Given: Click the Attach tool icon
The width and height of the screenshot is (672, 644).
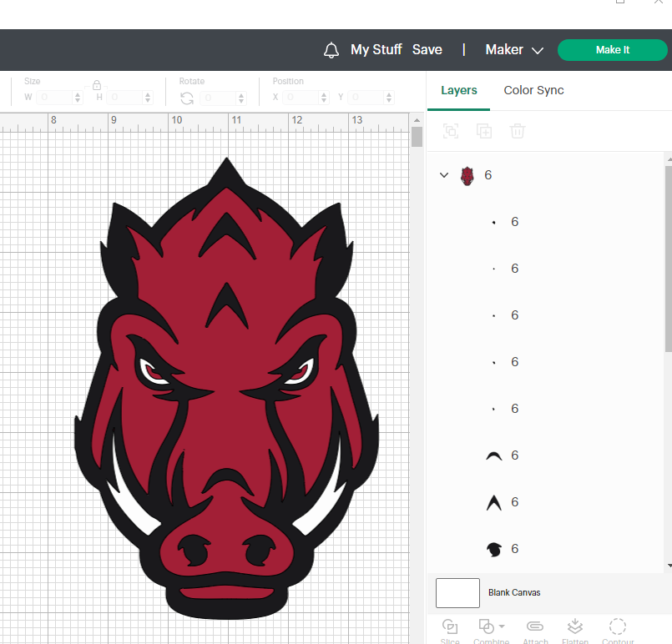Looking at the screenshot, I should tap(535, 626).
